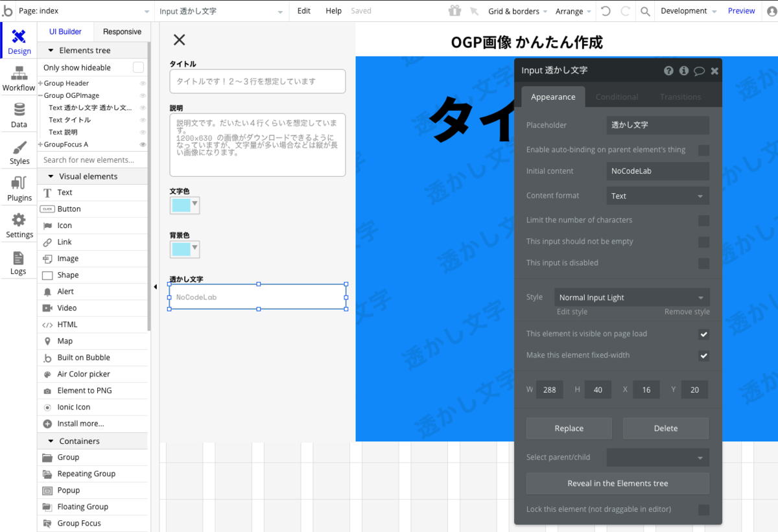The height and width of the screenshot is (532, 778).
Task: Click the info icon in property editor
Action: tap(683, 71)
